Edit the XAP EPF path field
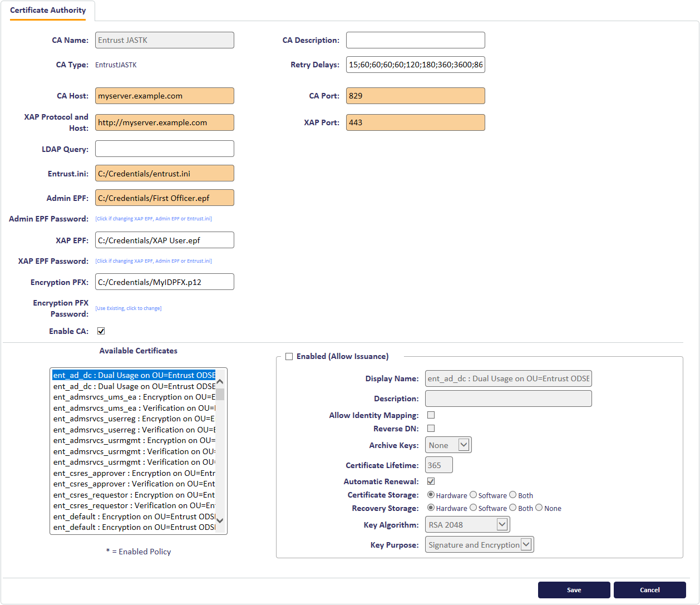The height and width of the screenshot is (605, 700). [x=165, y=240]
